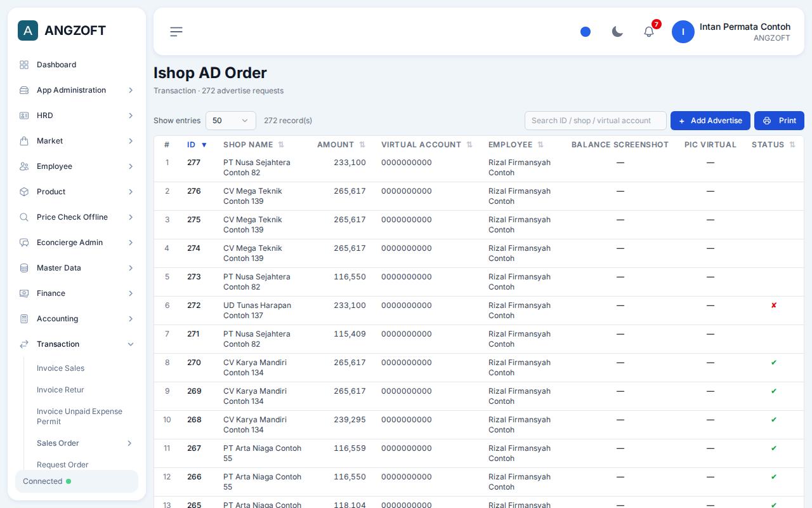
Task: Sort table by Amount column header
Action: coord(341,145)
